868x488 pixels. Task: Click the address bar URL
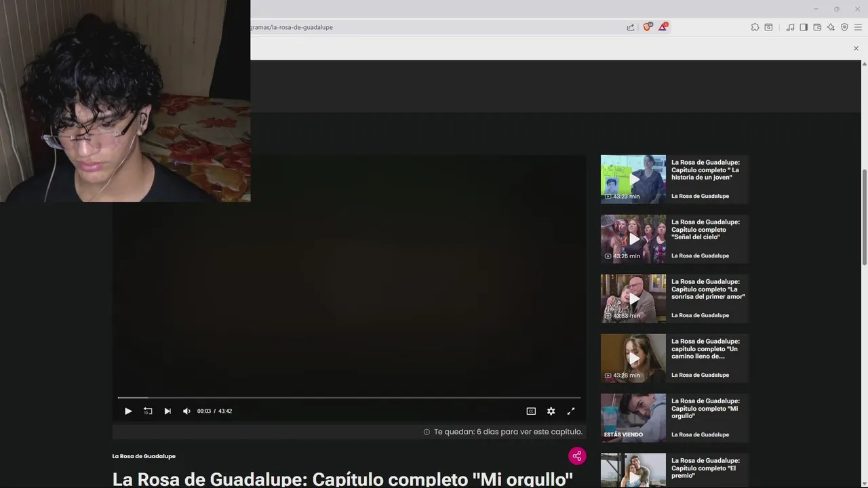point(292,27)
